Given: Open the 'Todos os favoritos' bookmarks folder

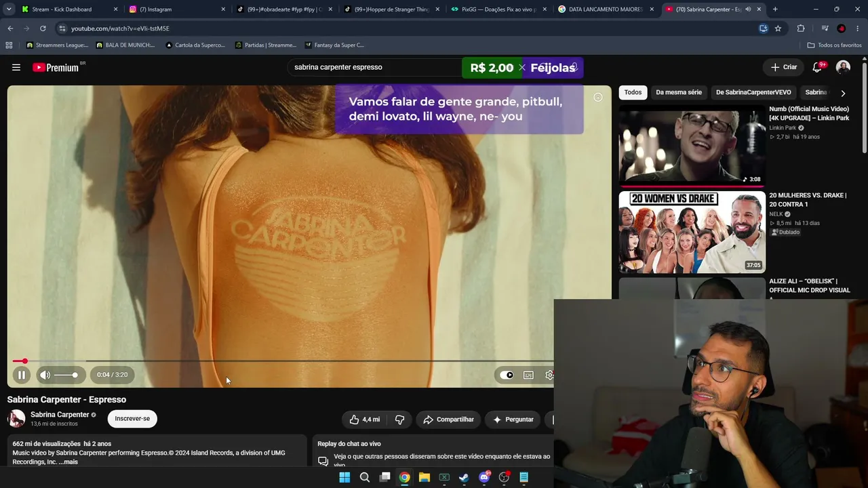Looking at the screenshot, I should [834, 45].
